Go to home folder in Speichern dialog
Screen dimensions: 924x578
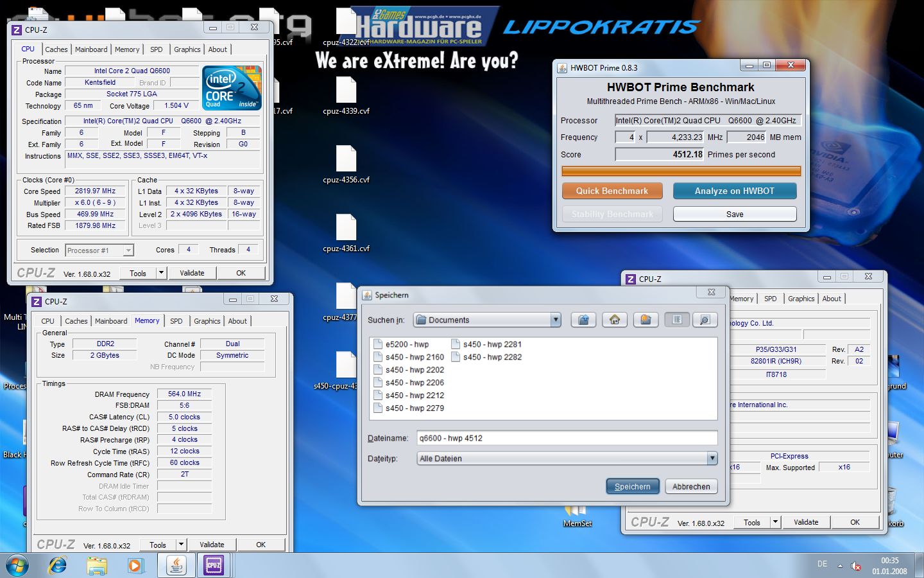coord(615,320)
